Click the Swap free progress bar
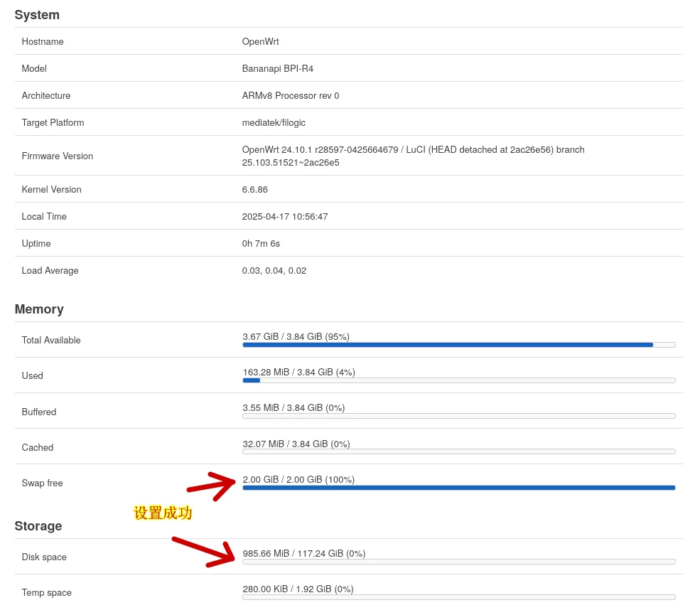The height and width of the screenshot is (615, 700). point(459,488)
